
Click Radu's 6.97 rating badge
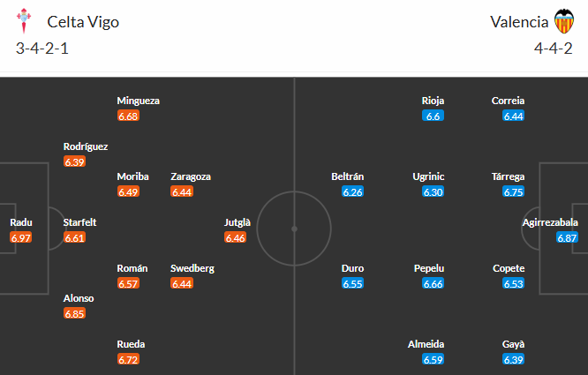[x=20, y=238]
